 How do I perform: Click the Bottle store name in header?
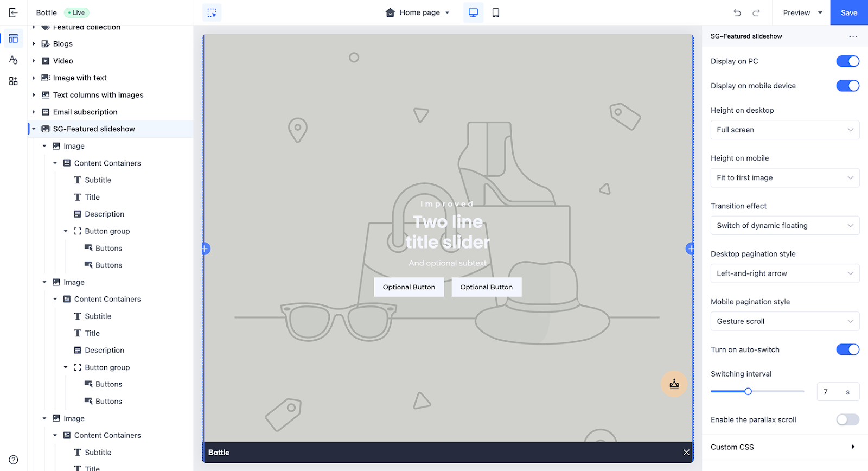coord(47,12)
